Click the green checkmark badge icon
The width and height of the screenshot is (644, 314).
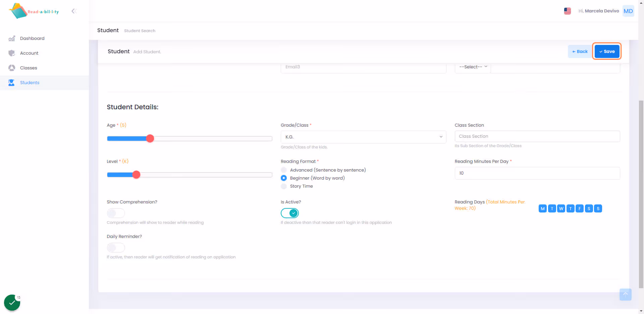pos(12,303)
